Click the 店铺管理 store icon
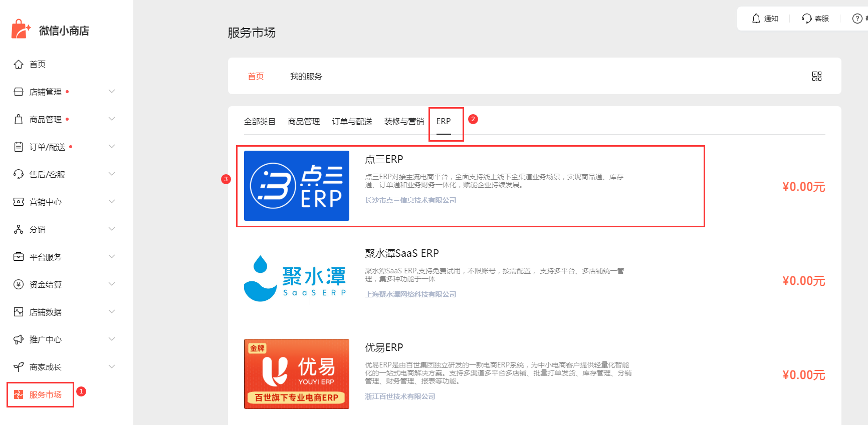 [19, 92]
